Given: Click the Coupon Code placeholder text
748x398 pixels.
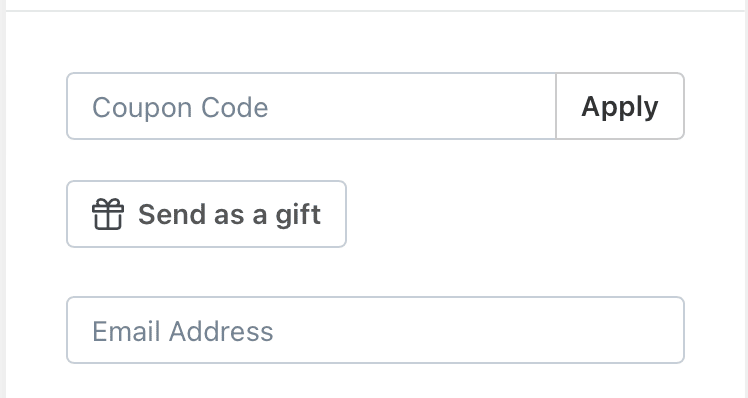Looking at the screenshot, I should pos(180,107).
